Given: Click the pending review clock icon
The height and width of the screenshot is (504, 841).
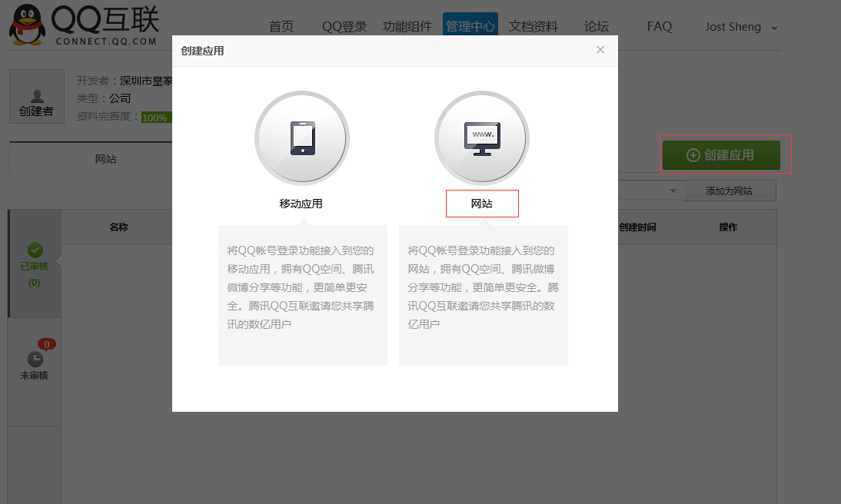Looking at the screenshot, I should click(x=35, y=359).
